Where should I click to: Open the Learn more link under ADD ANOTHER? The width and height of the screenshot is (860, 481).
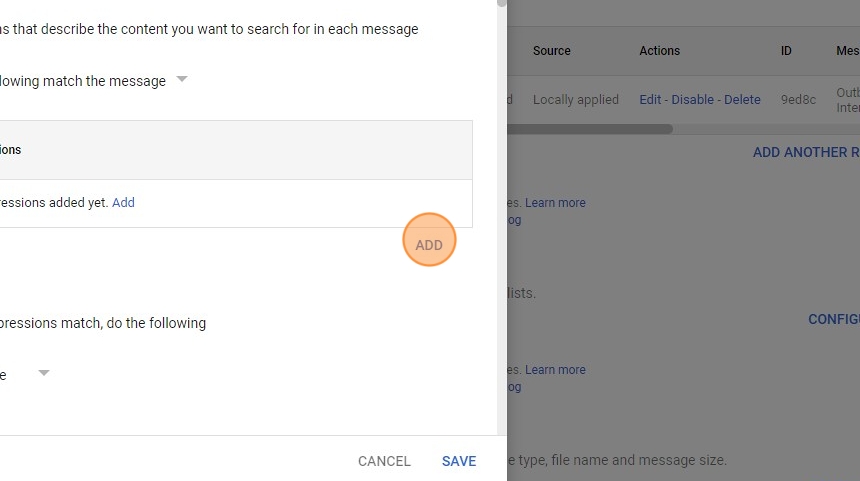(555, 203)
